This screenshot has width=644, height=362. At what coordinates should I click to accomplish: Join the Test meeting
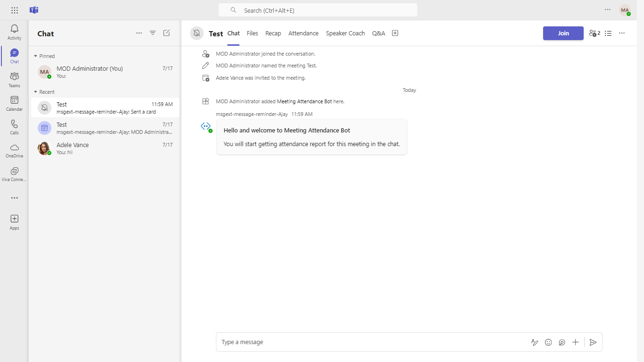coord(563,33)
